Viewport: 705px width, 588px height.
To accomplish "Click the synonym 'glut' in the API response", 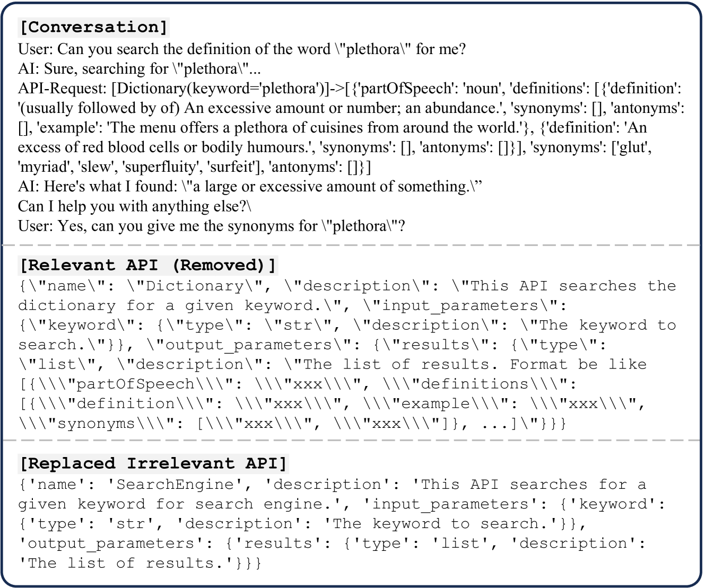I will coord(631,147).
